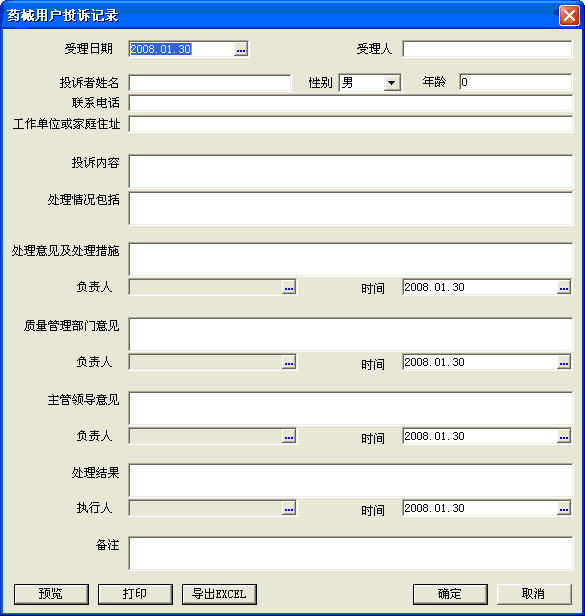Viewport: 585px width, 616px height.
Task: Click the 导出EXCEL button
Action: tap(219, 594)
